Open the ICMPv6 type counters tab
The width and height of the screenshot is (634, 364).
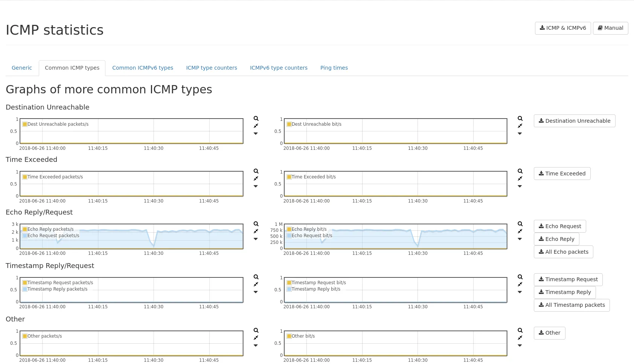coord(279,68)
